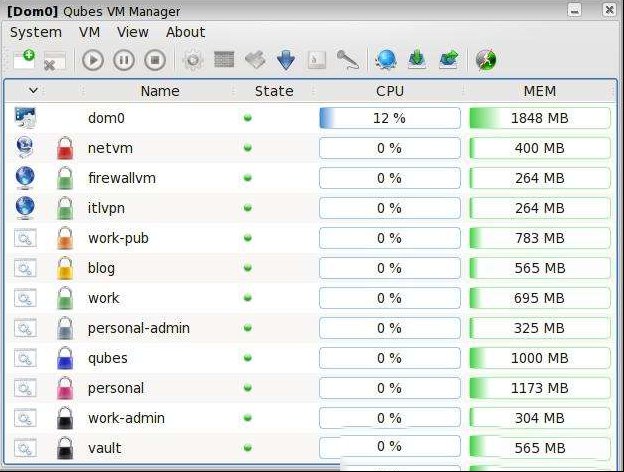Sort by the State column header
This screenshot has height=472, width=624.
[274, 91]
